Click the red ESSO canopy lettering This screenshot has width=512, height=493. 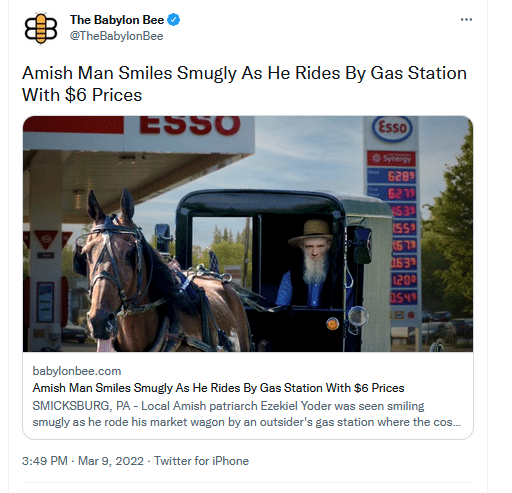(x=190, y=125)
